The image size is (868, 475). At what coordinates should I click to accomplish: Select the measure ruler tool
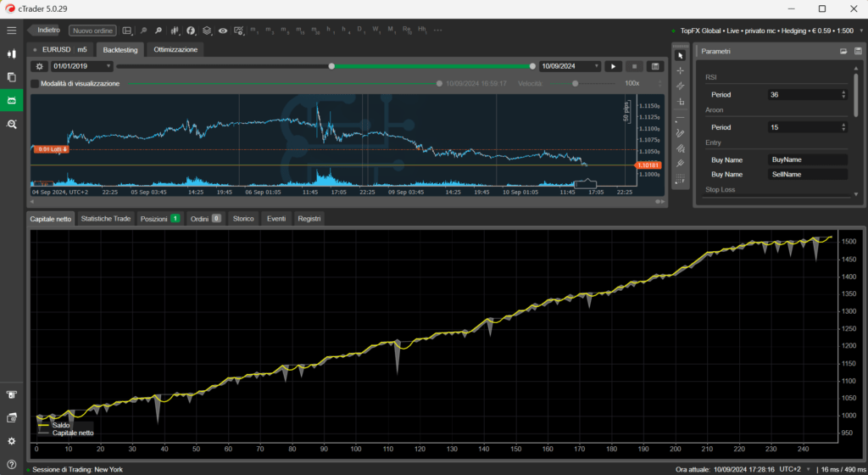coord(681,102)
